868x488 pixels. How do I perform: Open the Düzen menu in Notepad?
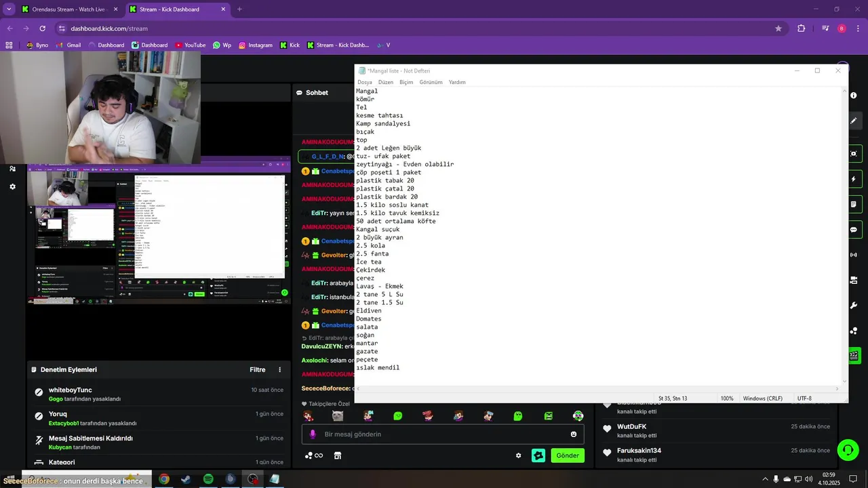[x=386, y=82]
